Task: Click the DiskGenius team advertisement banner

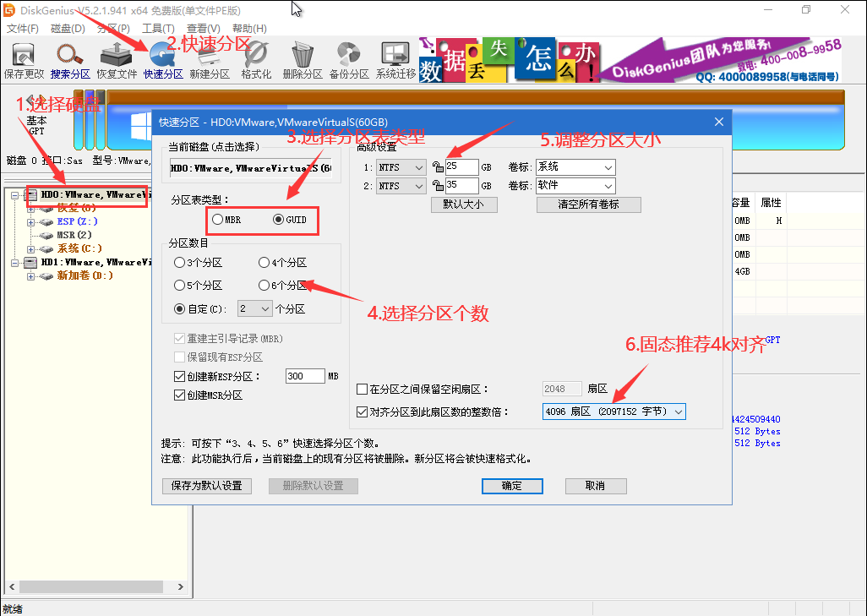Action: [x=630, y=60]
